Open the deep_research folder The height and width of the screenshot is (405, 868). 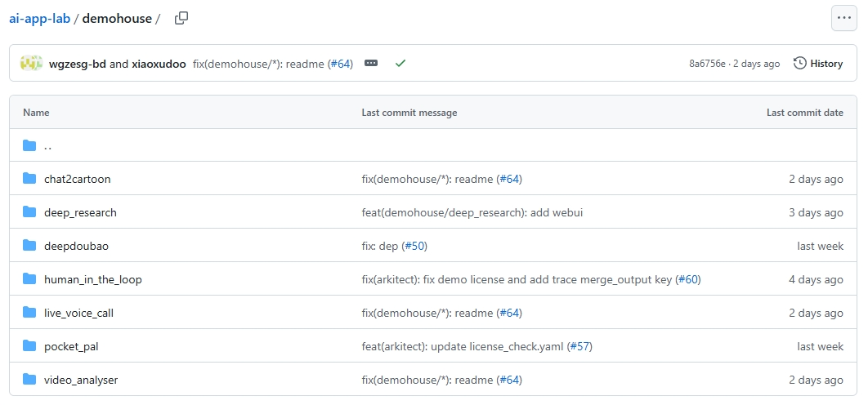[x=80, y=212]
